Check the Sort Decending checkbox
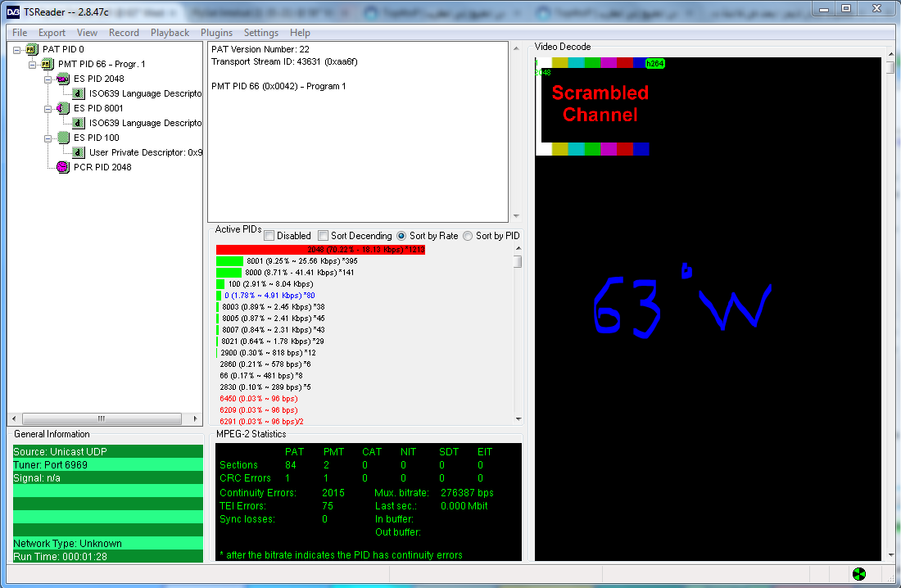This screenshot has height=588, width=901. (324, 236)
